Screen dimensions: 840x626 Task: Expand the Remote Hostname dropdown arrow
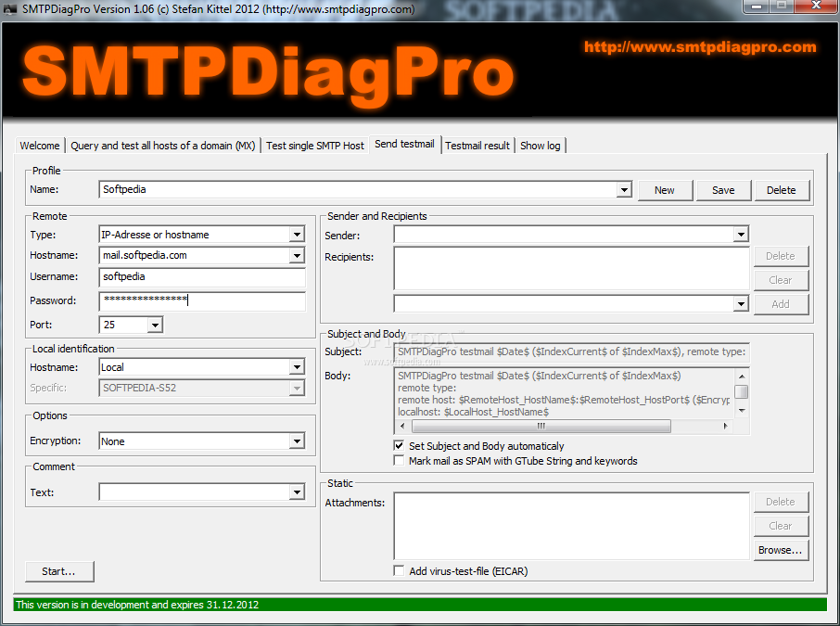(x=297, y=256)
